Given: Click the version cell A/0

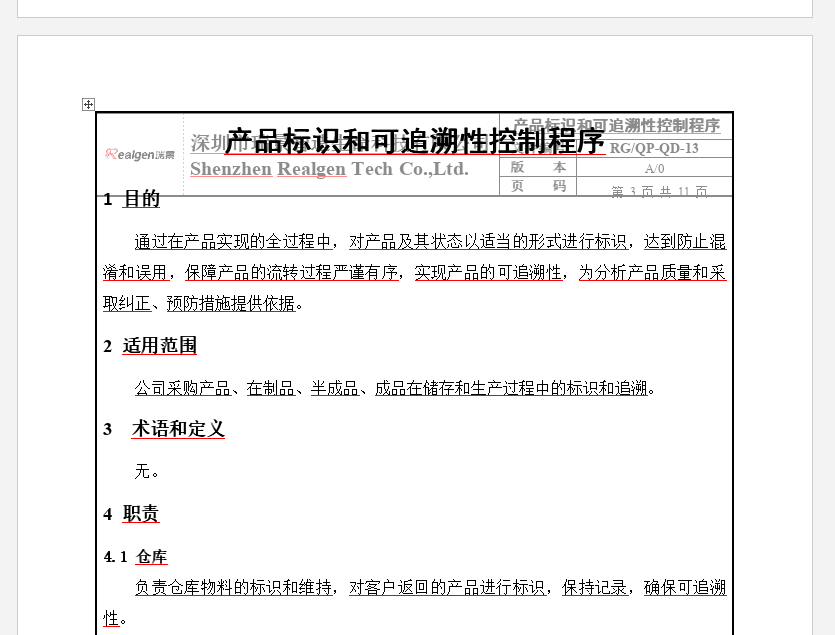Looking at the screenshot, I should 654,169.
